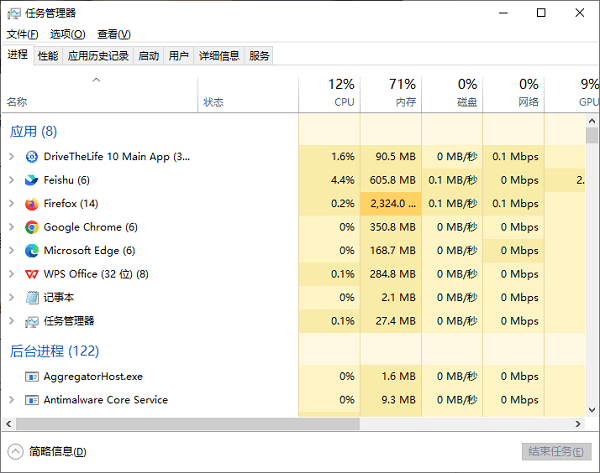Expand the 任务管理器 process row

click(x=11, y=321)
